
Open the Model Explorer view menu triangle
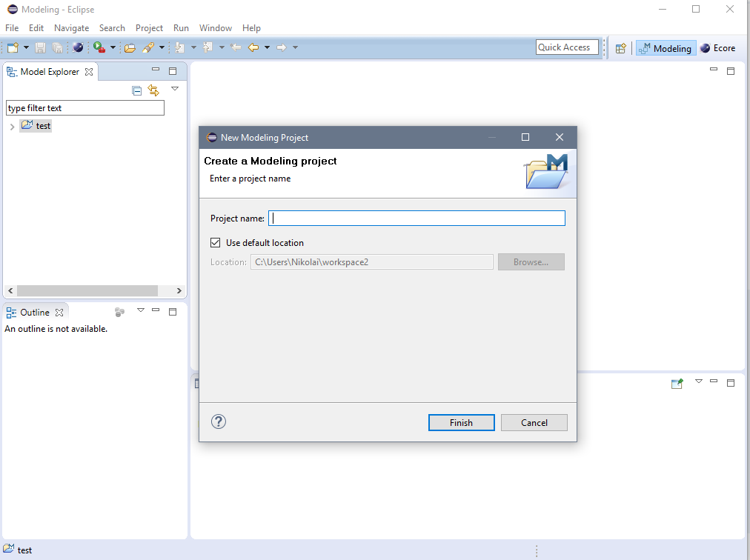point(175,88)
